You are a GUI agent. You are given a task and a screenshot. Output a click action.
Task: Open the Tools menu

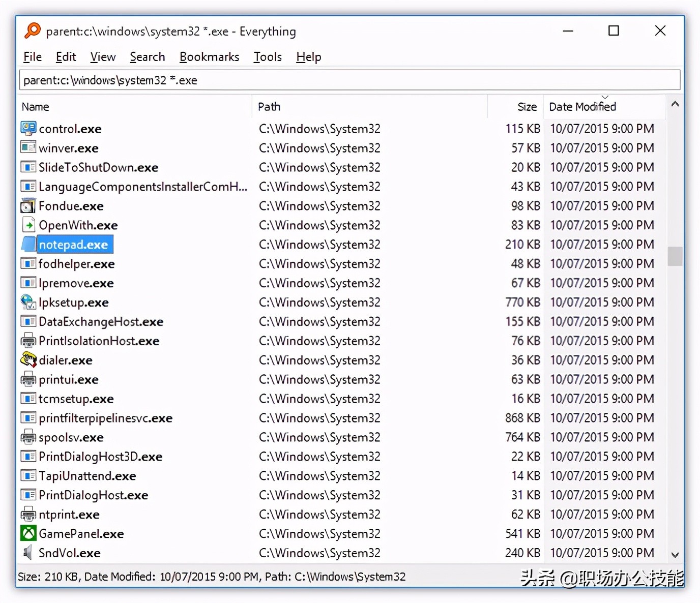[x=268, y=57]
